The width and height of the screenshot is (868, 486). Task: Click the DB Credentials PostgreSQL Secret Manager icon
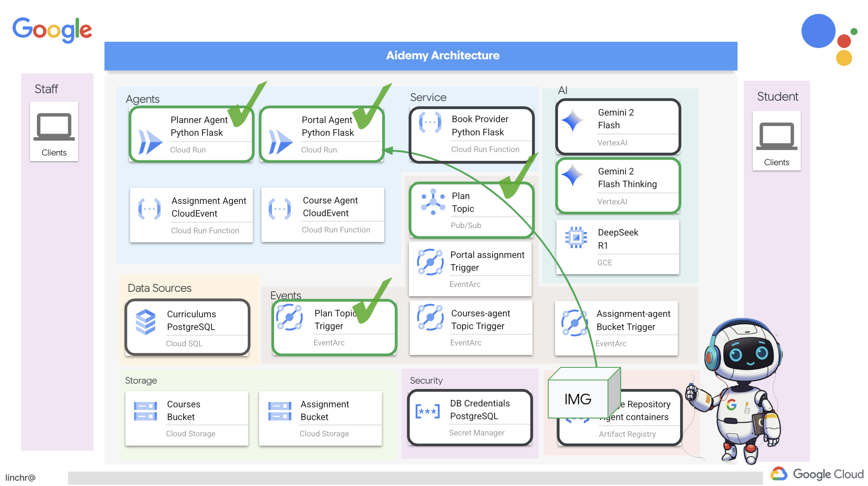point(428,413)
